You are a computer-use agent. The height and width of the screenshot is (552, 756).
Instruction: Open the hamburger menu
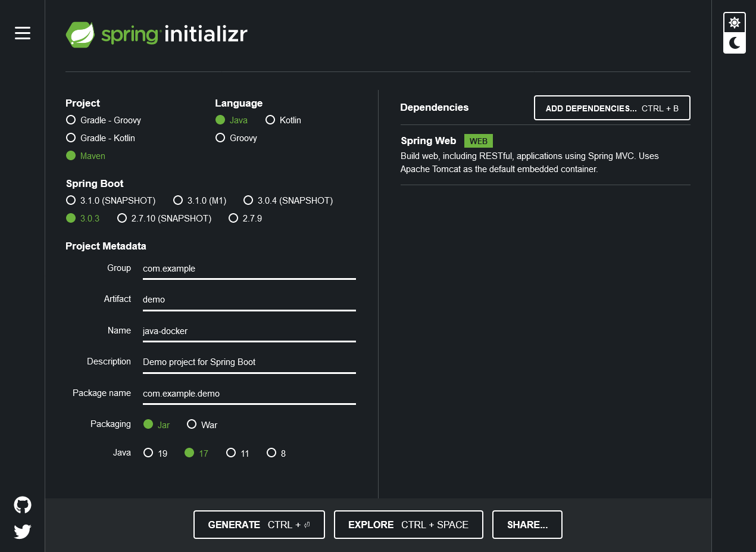23,33
